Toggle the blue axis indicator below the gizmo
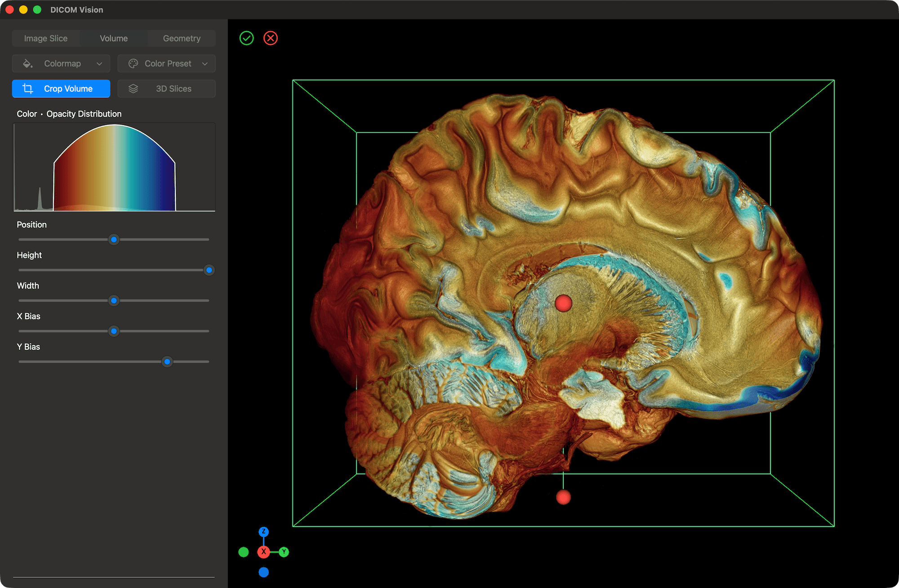This screenshot has height=588, width=899. coord(264,572)
